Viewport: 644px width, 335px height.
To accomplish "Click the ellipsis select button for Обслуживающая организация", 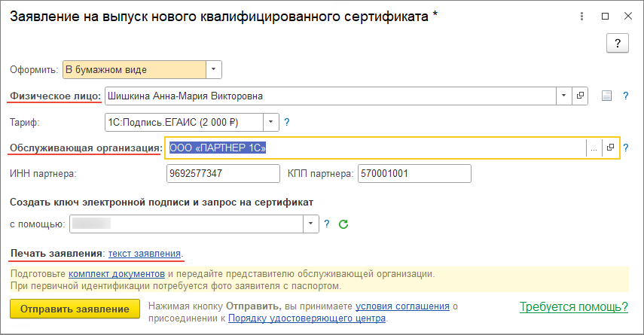I will (x=594, y=148).
